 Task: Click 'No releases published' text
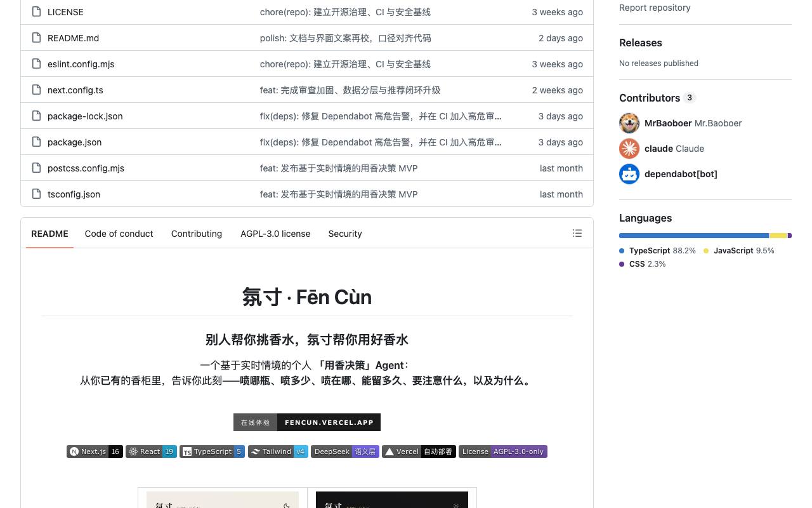658,63
